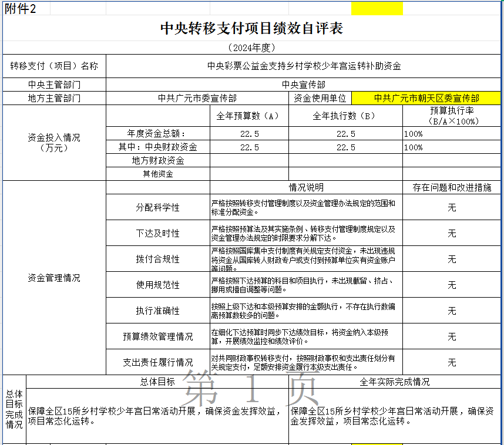Screen dimensions: 504x445
Task: Click the 无 cell in the 拨付合规性 row
Action: point(452,259)
